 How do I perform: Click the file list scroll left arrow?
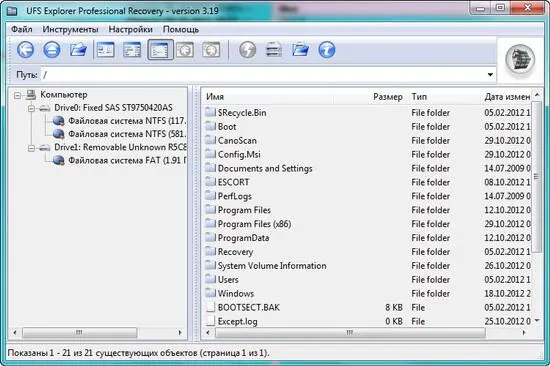click(208, 332)
